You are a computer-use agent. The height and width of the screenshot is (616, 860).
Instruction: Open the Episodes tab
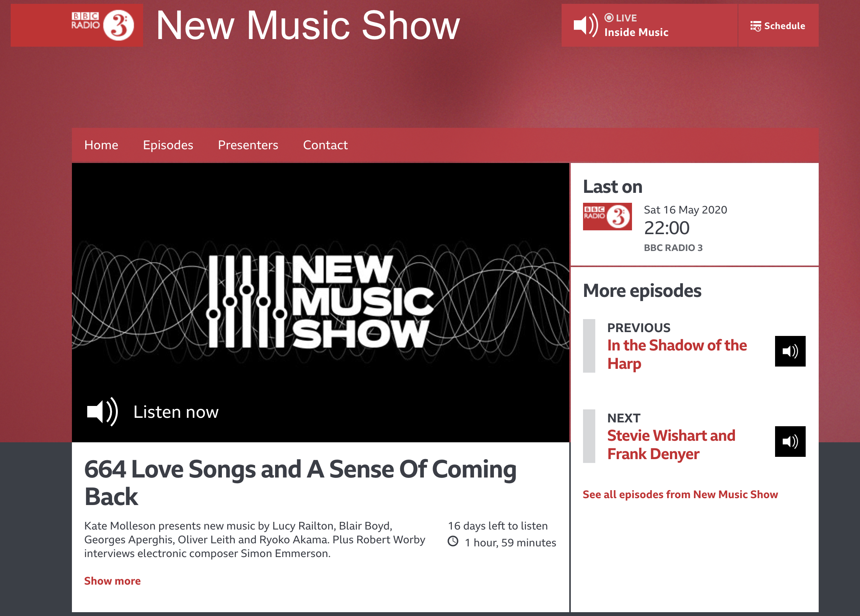pos(168,145)
